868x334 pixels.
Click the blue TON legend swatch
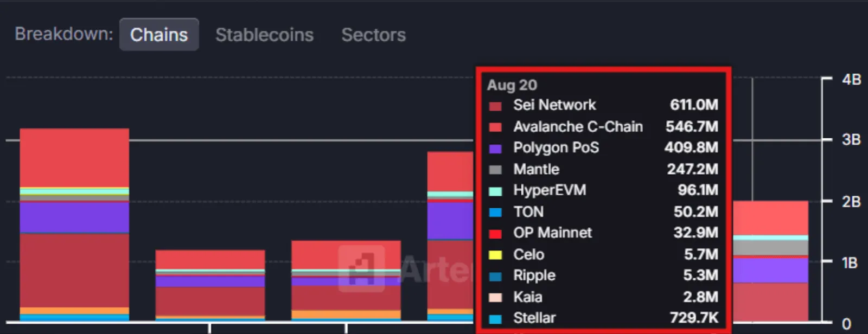(x=495, y=213)
